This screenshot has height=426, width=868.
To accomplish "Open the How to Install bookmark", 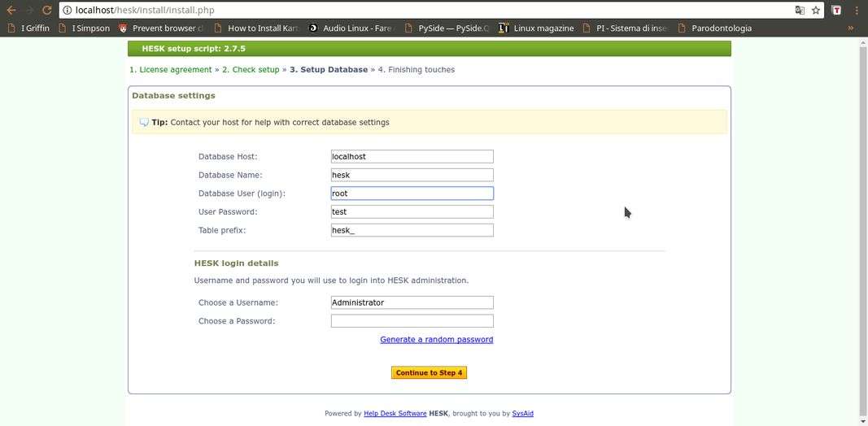I will 256,28.
